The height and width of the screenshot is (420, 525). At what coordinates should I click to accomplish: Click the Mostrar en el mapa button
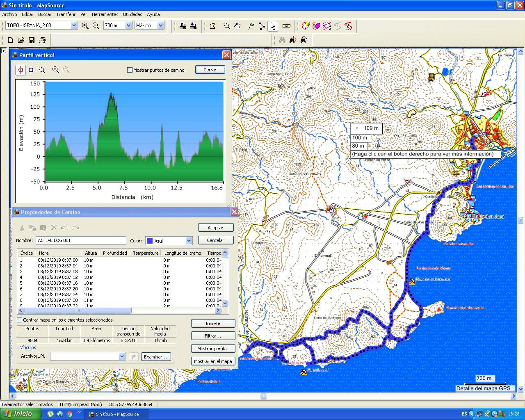pyautogui.click(x=213, y=361)
